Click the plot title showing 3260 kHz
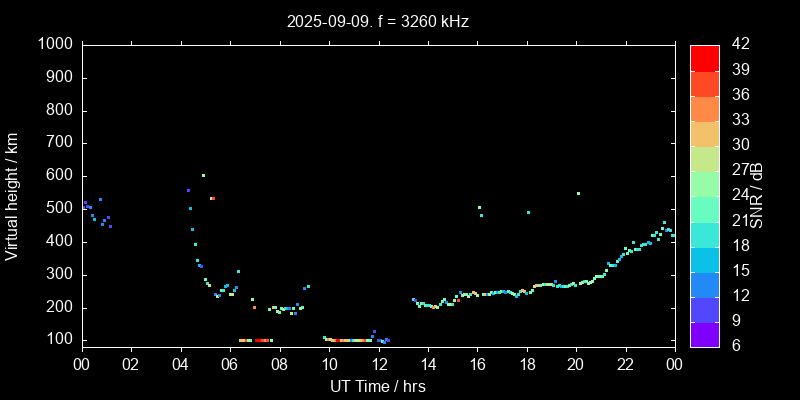The image size is (800, 400). click(377, 20)
